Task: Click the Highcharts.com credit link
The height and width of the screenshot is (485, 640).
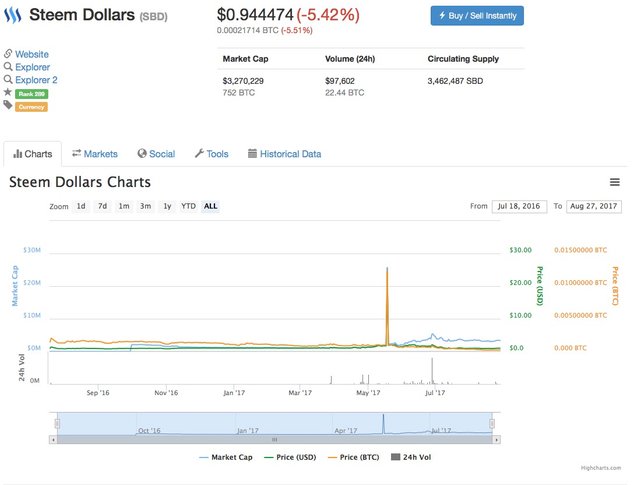Action: pyautogui.click(x=601, y=468)
